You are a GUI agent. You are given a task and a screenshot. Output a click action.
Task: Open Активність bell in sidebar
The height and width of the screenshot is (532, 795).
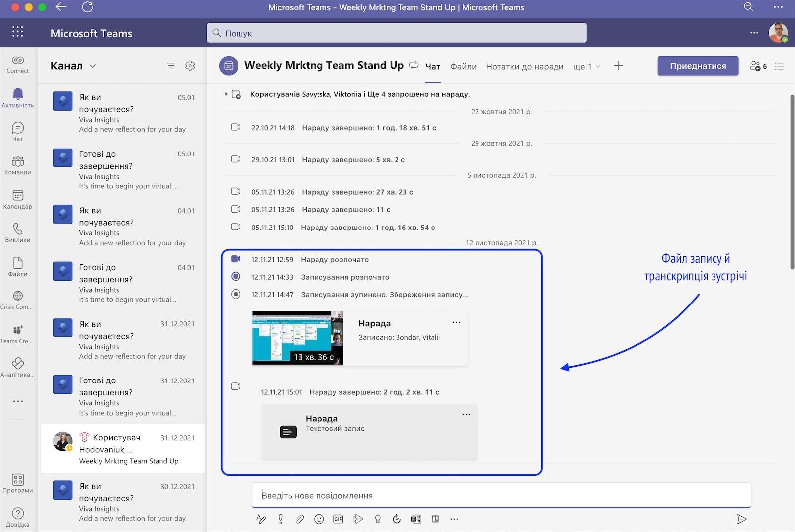(18, 98)
